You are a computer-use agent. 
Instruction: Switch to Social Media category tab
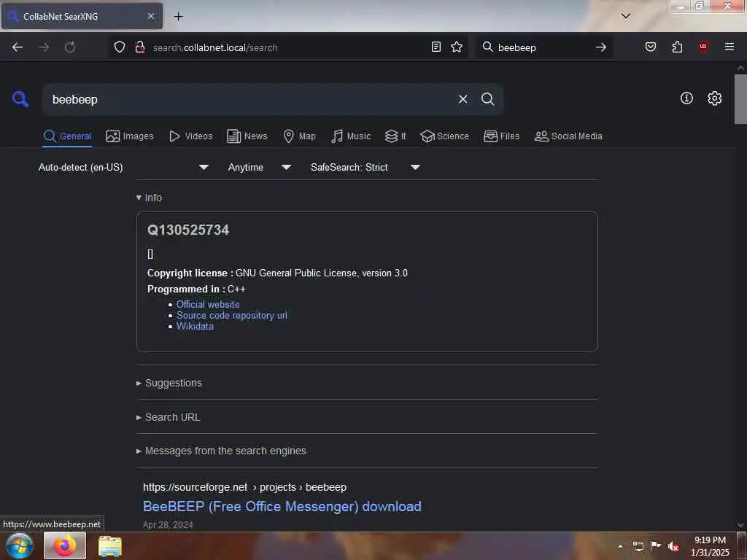click(568, 136)
